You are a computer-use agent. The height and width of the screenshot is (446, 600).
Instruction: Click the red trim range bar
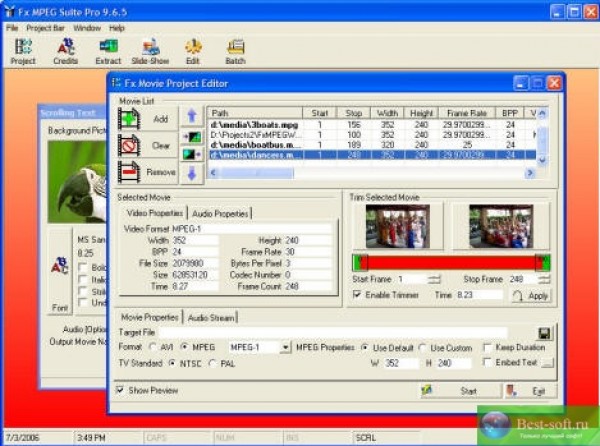pos(450,262)
